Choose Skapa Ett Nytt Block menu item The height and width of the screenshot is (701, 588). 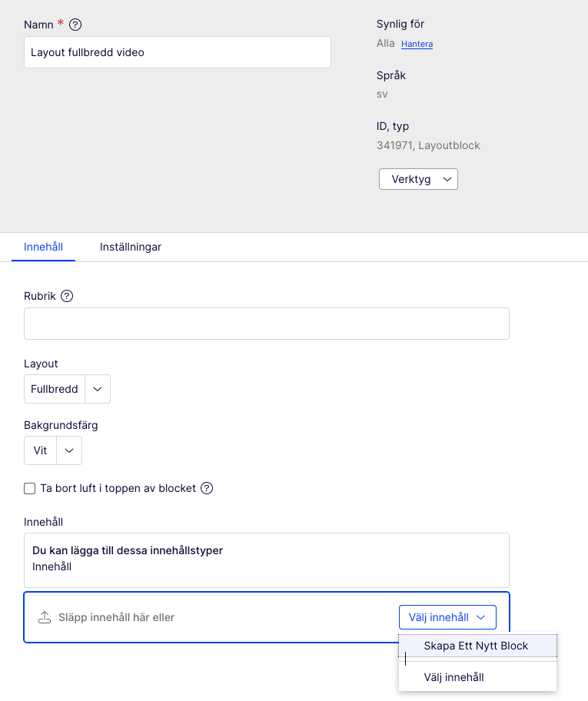click(477, 646)
